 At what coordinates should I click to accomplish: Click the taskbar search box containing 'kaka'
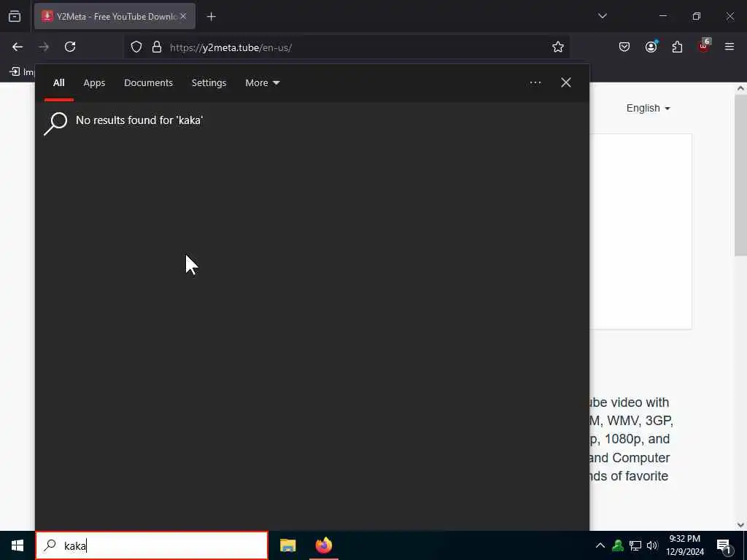click(152, 545)
